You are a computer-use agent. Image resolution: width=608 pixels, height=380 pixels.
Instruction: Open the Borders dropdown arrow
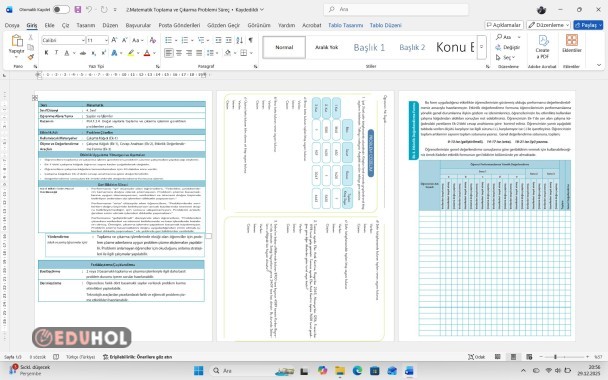[x=251, y=53]
